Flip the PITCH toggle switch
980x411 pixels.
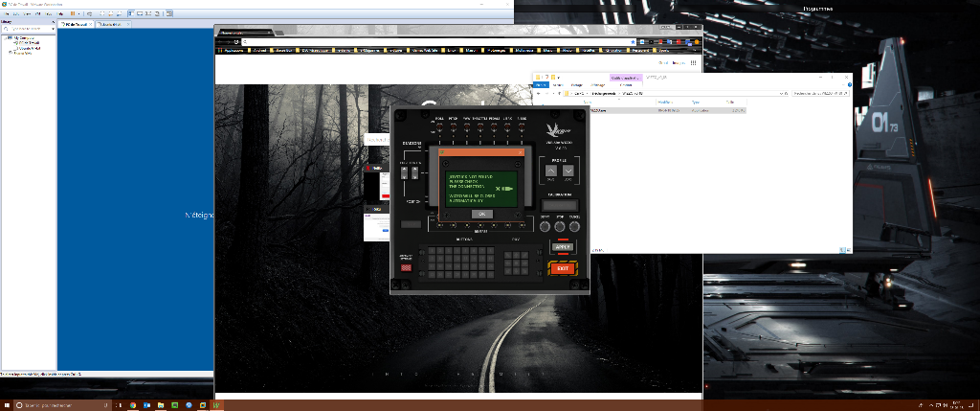tap(453, 127)
